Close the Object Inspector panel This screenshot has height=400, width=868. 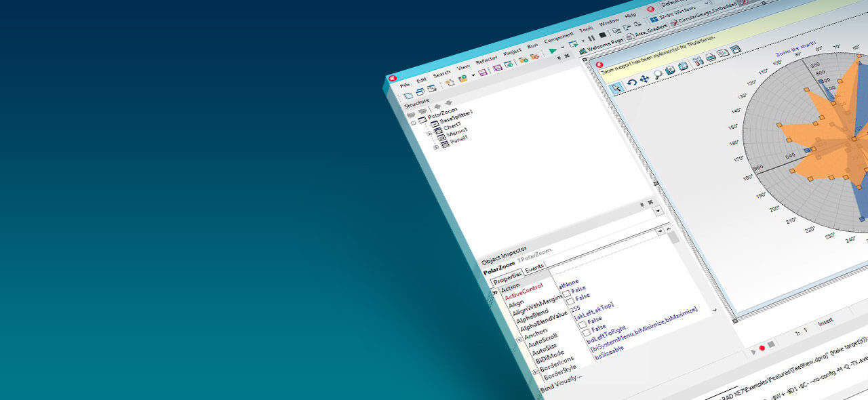tap(650, 201)
